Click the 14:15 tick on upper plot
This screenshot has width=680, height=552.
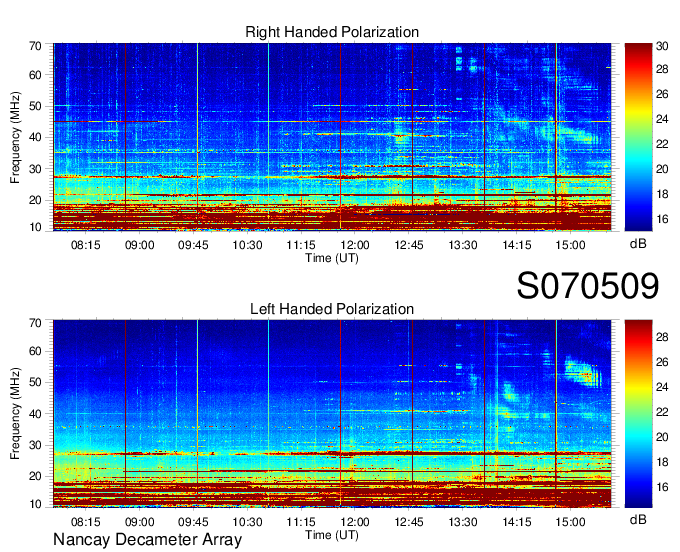[517, 245]
